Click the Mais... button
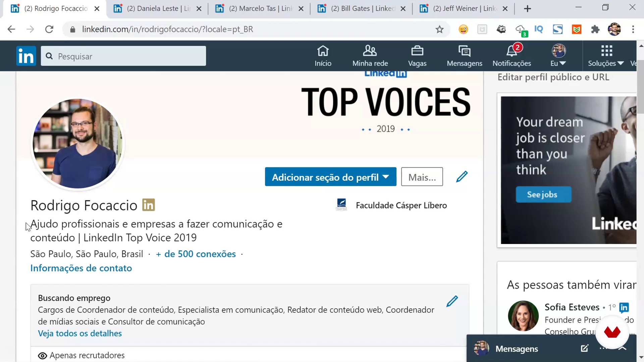The image size is (644, 362). 422,177
